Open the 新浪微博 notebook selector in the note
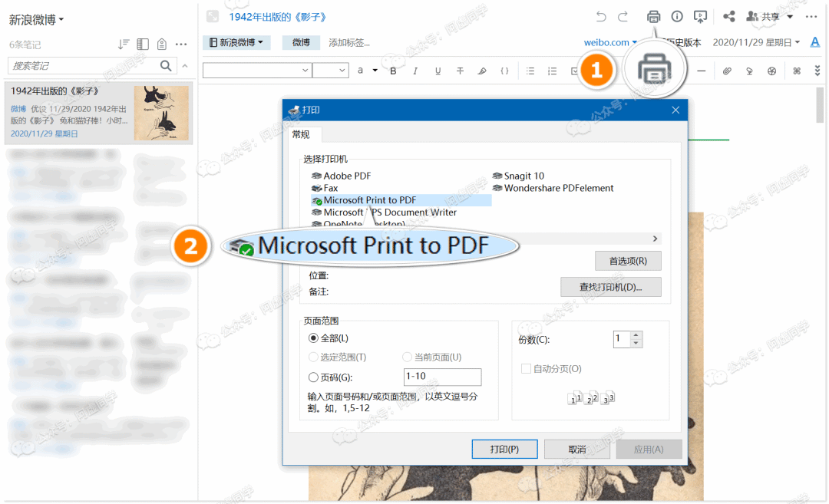Image resolution: width=829 pixels, height=504 pixels. point(236,42)
